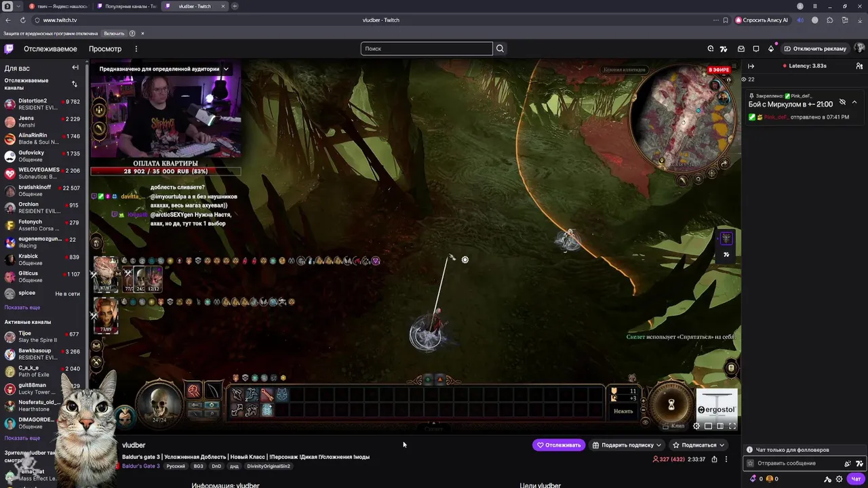Switch to Популярные каналы tab
Image resolution: width=868 pixels, height=488 pixels.
click(x=127, y=6)
